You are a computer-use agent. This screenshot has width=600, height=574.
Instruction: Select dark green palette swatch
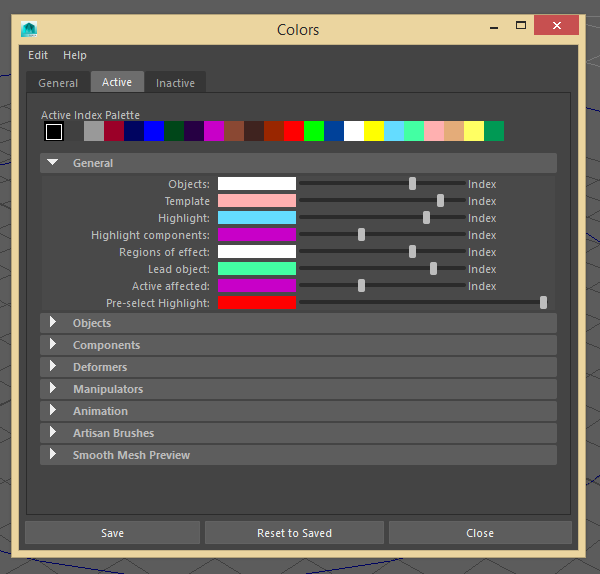[174, 131]
